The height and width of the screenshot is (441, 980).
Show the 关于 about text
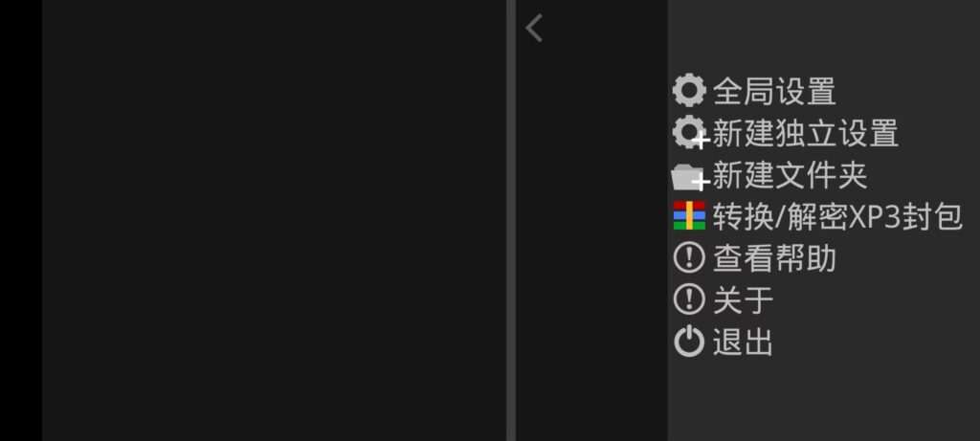click(743, 299)
